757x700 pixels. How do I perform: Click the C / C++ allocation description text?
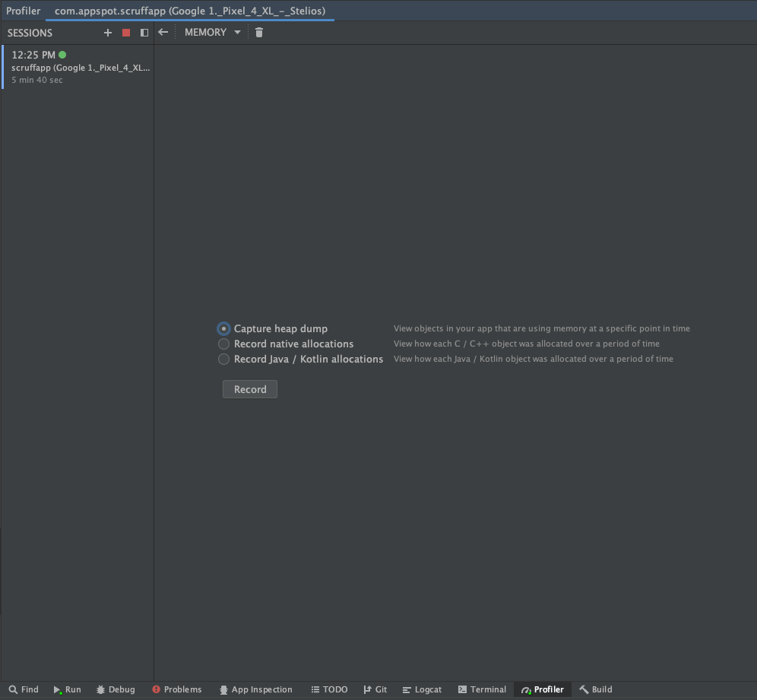[x=526, y=344]
